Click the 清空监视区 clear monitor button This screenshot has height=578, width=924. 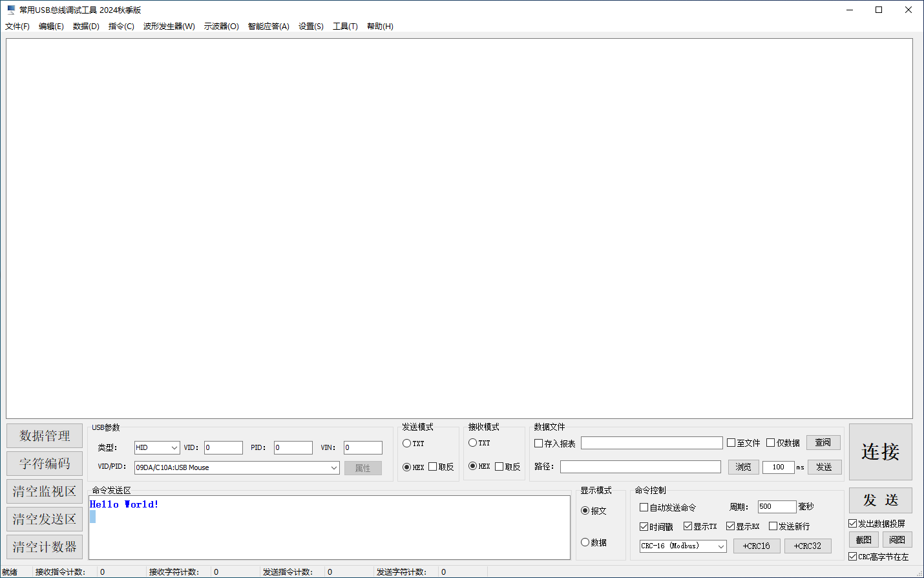(x=45, y=491)
